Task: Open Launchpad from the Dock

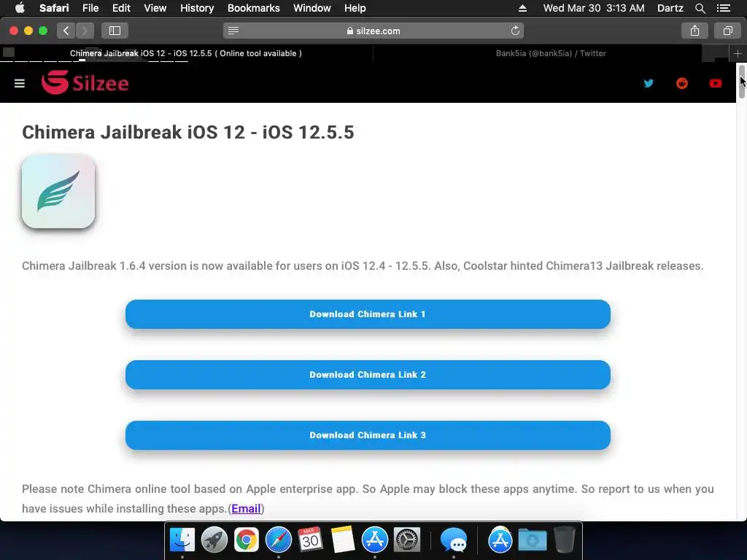Action: (214, 540)
